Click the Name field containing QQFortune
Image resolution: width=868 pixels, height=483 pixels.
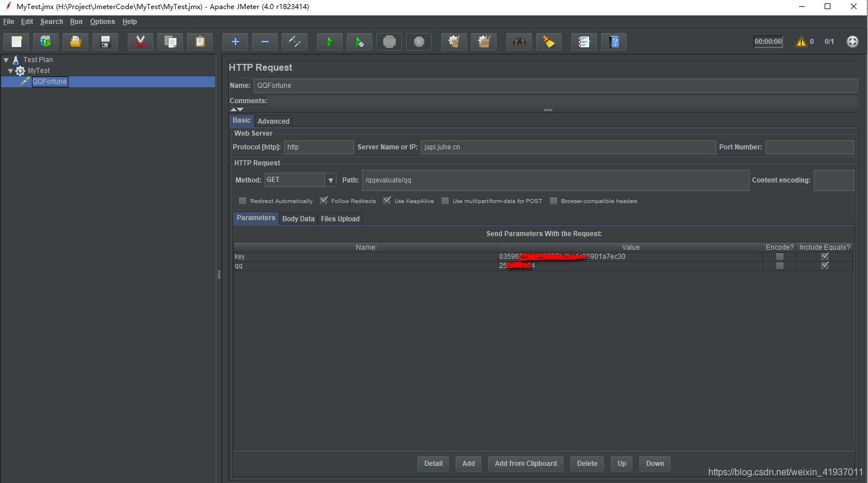coord(555,86)
